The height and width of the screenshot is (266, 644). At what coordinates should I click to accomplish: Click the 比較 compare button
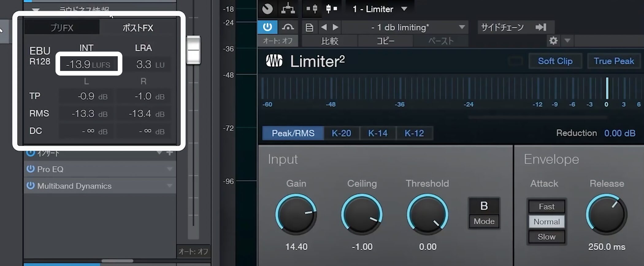click(330, 41)
